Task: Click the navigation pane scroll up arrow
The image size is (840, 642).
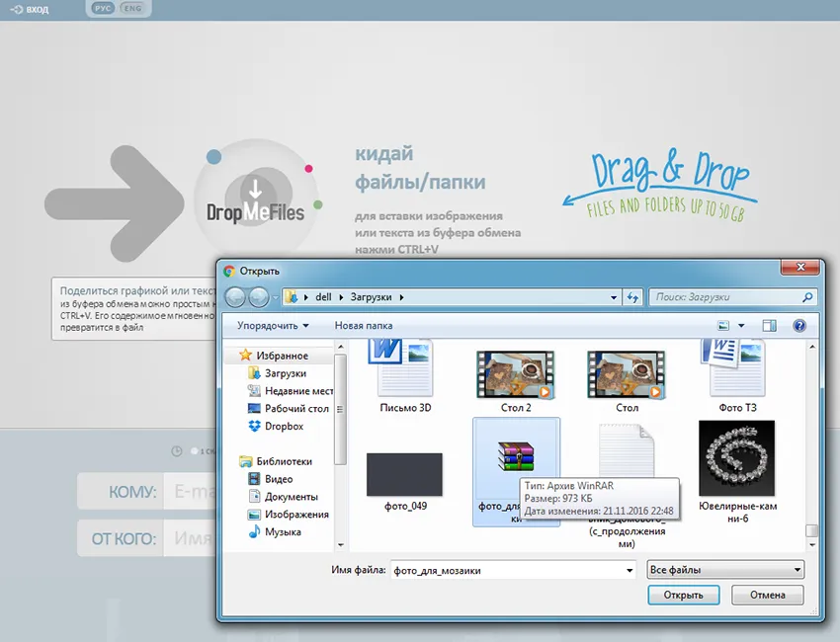Action: tap(340, 347)
